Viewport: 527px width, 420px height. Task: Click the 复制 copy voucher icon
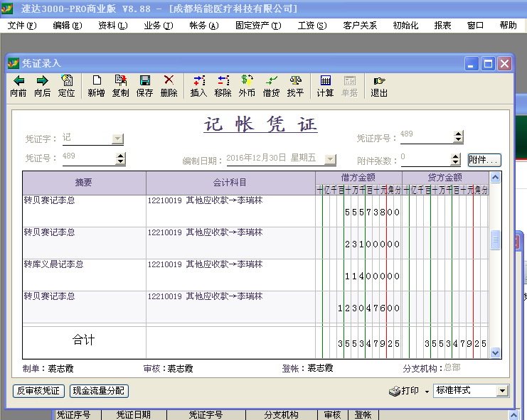coord(121,81)
